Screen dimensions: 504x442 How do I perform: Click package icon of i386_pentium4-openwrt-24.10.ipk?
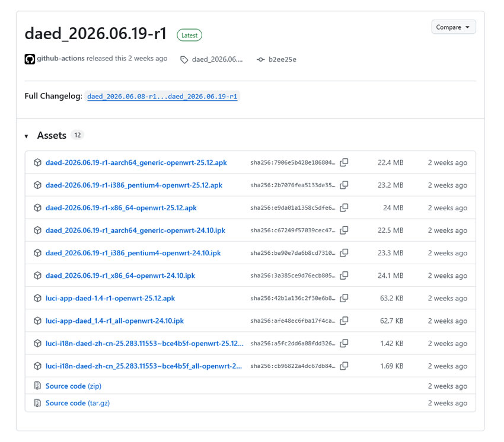(37, 253)
